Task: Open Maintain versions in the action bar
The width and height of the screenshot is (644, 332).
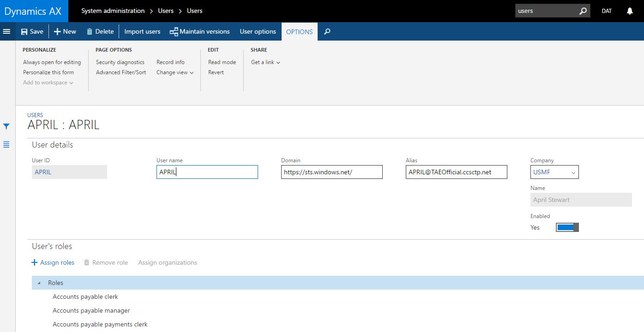Action: [199, 32]
